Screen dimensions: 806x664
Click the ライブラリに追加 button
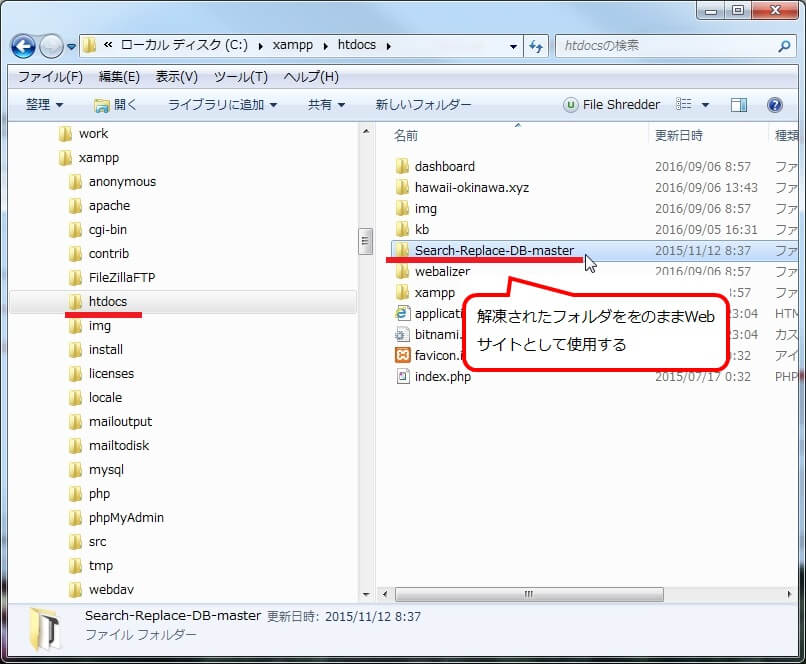pyautogui.click(x=222, y=105)
